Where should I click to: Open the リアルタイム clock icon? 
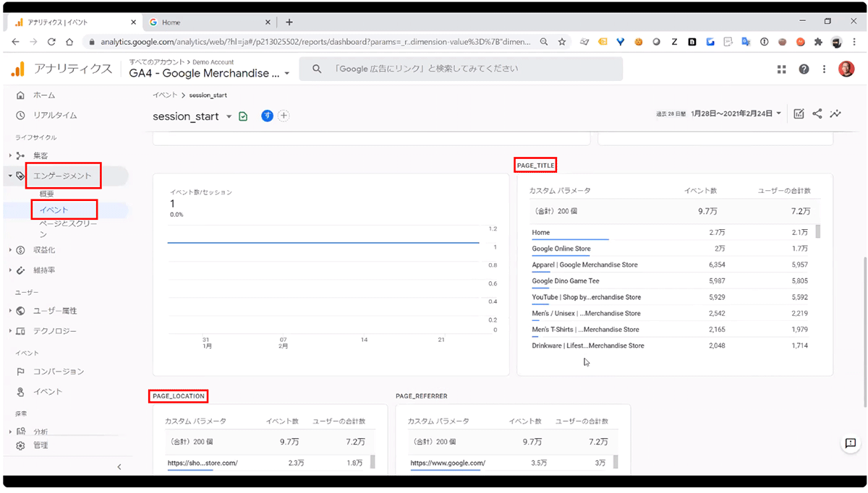point(20,116)
